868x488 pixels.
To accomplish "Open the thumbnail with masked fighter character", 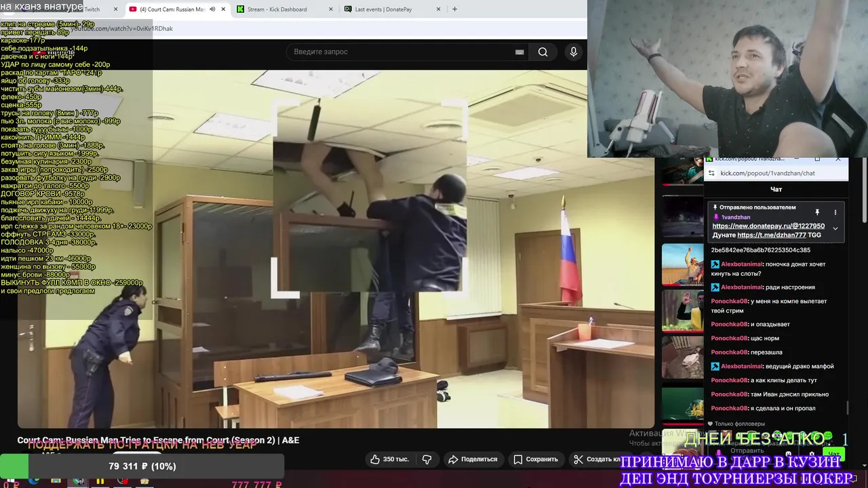I will tap(682, 310).
